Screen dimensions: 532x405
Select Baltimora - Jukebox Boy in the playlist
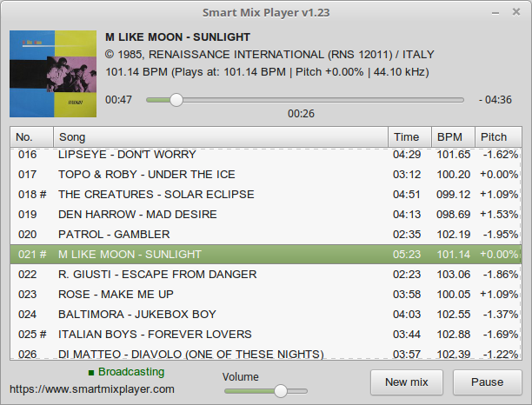tap(136, 314)
